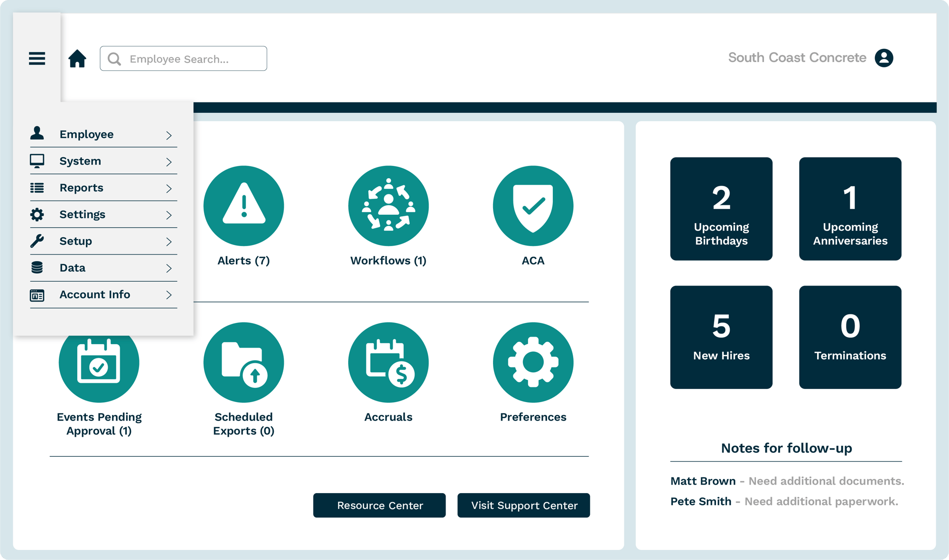Open the user profile avatar icon
949x560 pixels.
884,58
